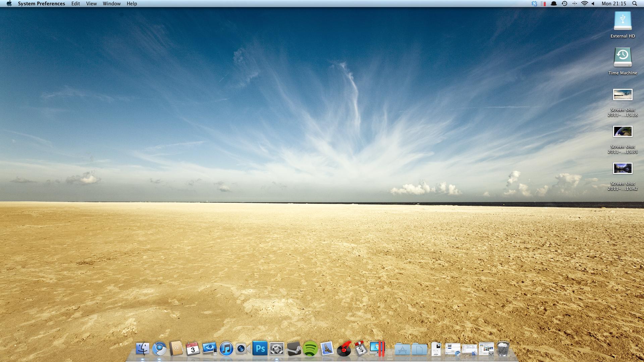
Task: Click the Spotlight search magnifier
Action: click(635, 4)
